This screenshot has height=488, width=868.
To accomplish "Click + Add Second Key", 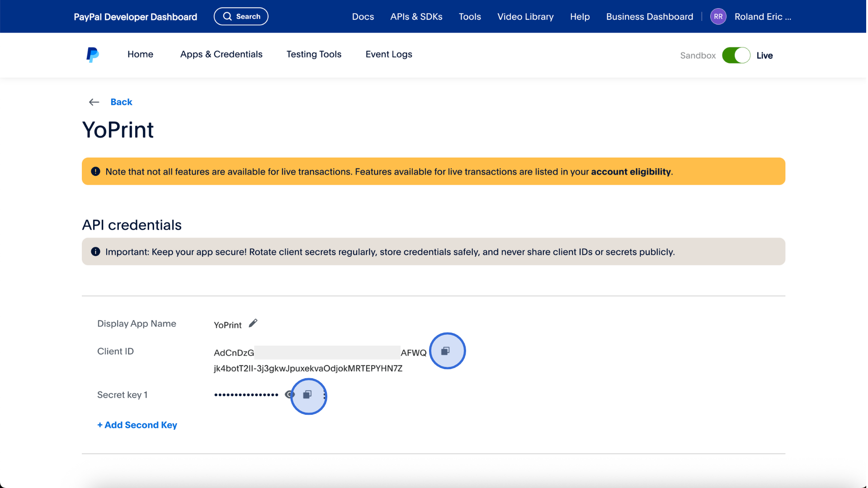I will (x=137, y=425).
